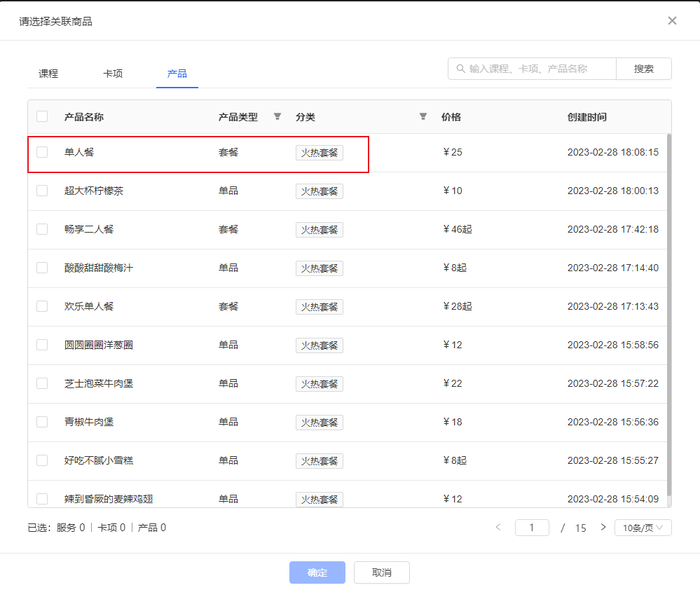Select the 产品 tab
The image size is (700, 590).
pyautogui.click(x=177, y=74)
